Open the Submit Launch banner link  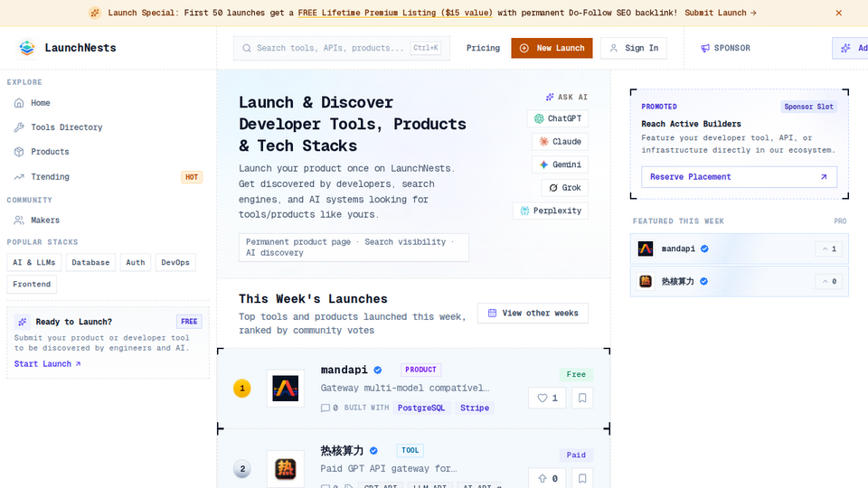(721, 13)
